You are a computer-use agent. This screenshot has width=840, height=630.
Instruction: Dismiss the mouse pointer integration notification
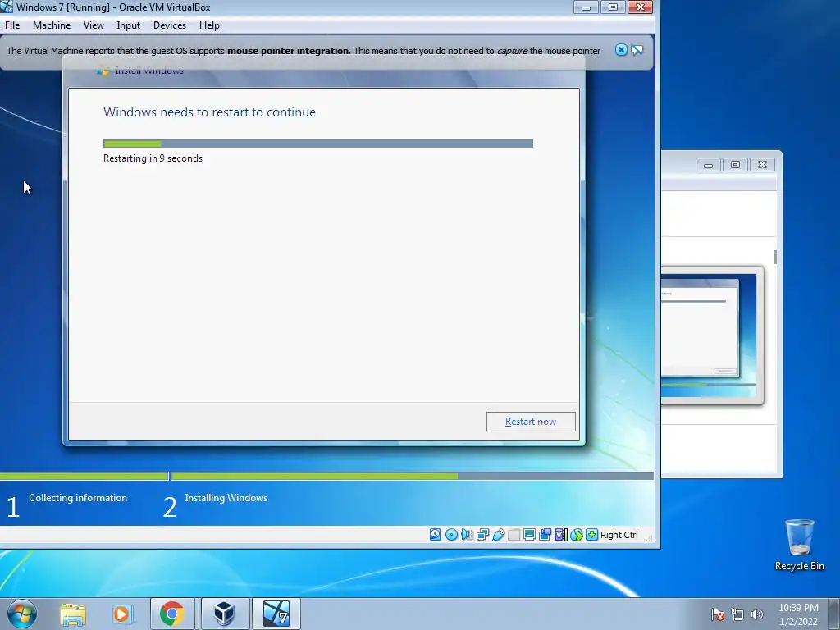621,50
